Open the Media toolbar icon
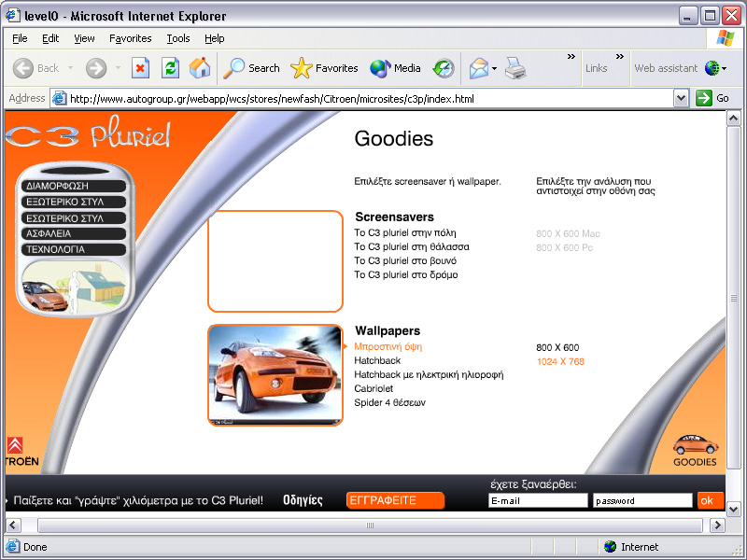This screenshot has width=747, height=560. 380,68
